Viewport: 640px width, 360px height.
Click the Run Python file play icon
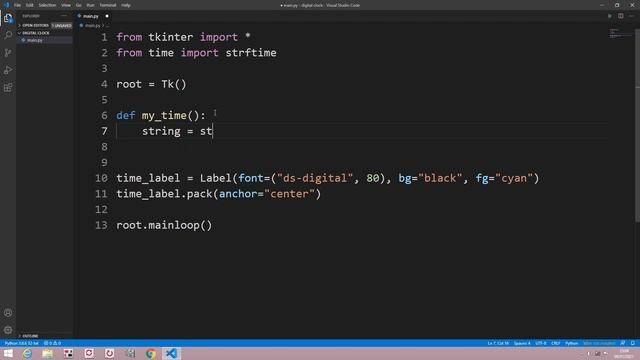[610, 16]
